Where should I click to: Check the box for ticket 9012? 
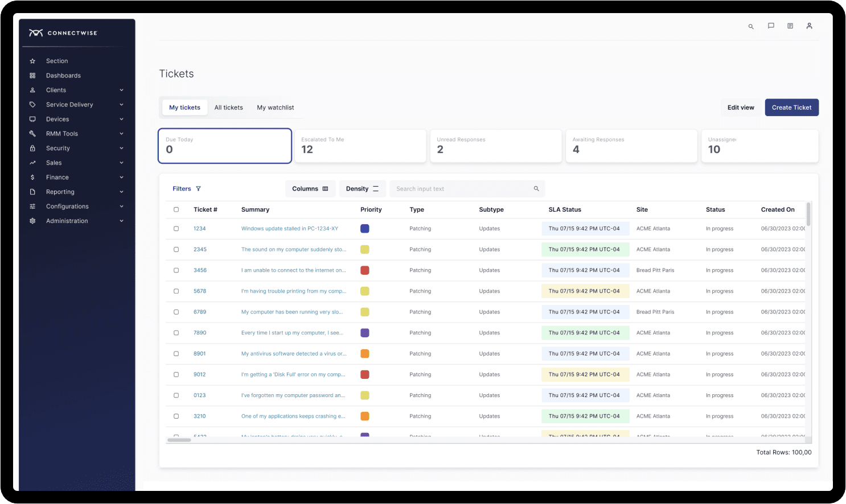(176, 374)
